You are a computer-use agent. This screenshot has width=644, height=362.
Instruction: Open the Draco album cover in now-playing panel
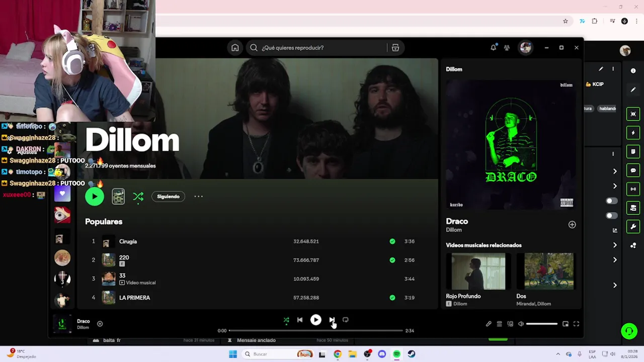coord(511,144)
